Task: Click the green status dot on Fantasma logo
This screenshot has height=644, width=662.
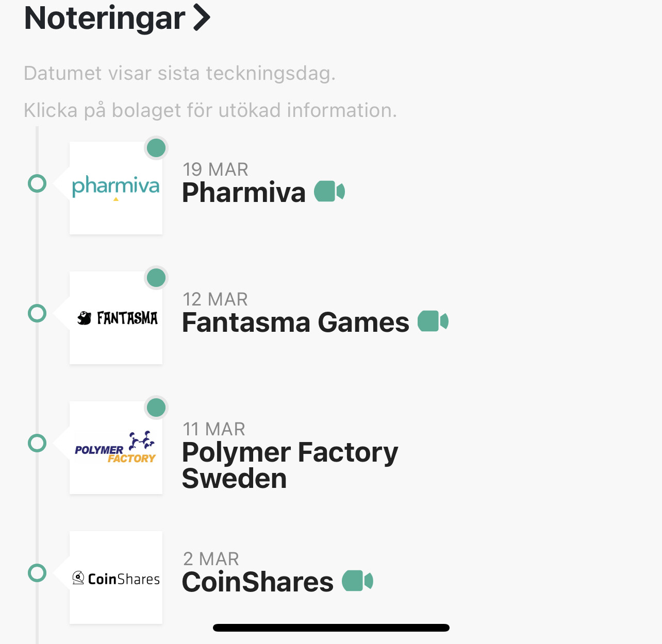Action: tap(156, 278)
